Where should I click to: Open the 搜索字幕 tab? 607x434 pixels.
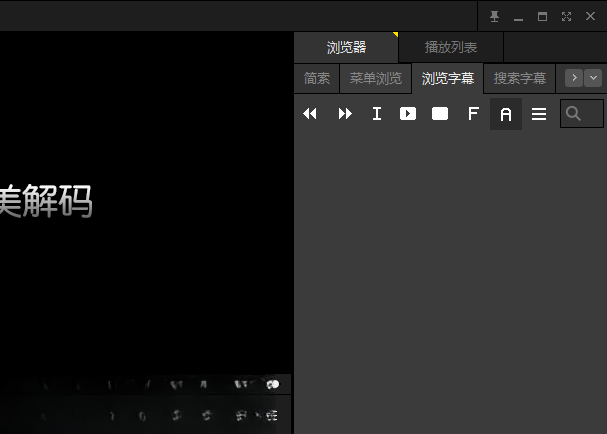click(520, 79)
